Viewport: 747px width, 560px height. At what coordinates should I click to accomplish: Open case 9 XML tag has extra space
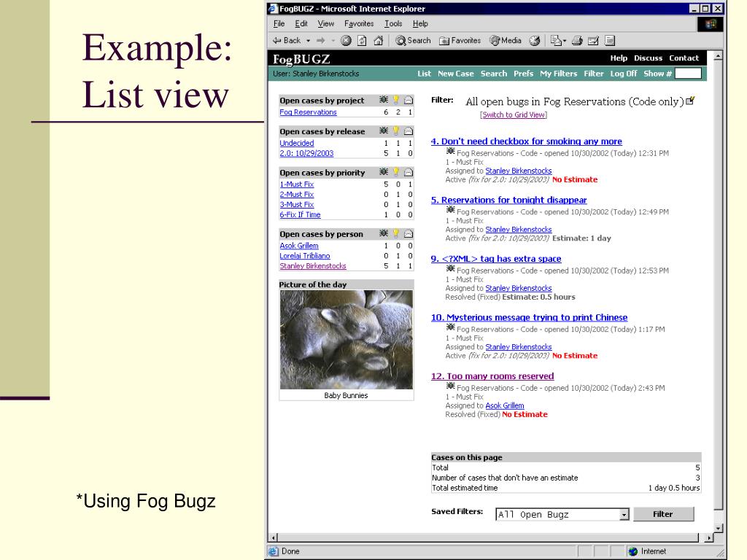pos(496,259)
